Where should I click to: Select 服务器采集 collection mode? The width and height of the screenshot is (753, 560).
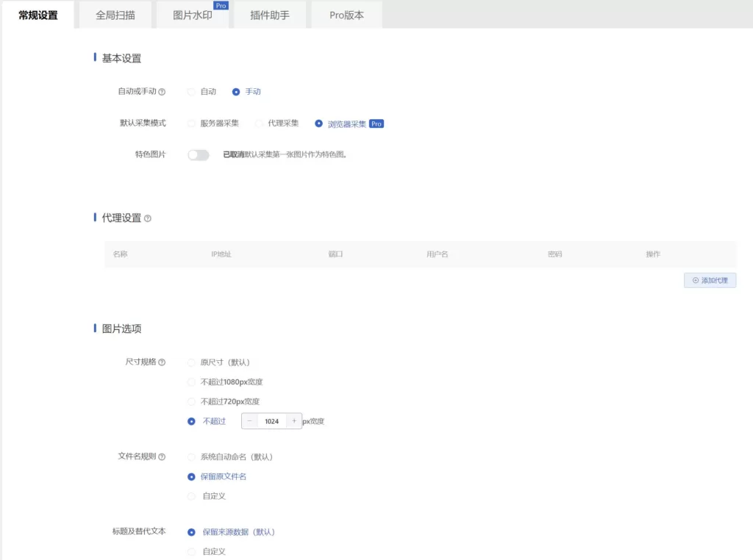(x=192, y=123)
